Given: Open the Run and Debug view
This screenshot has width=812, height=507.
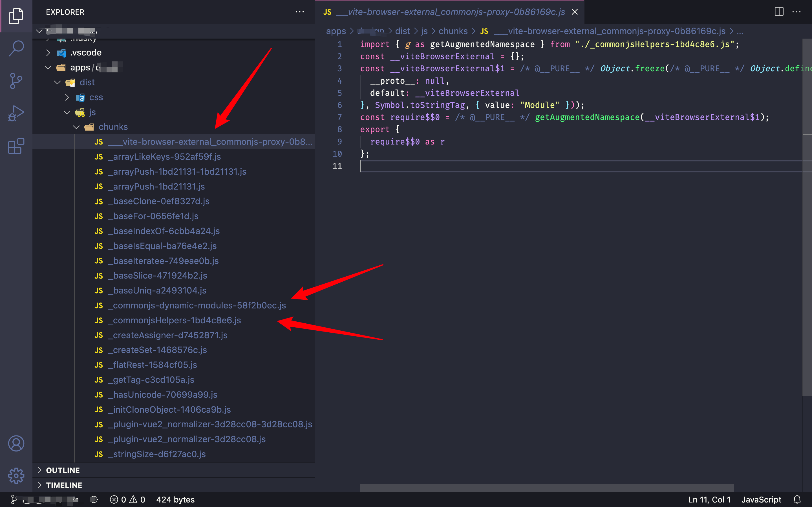Looking at the screenshot, I should [16, 113].
